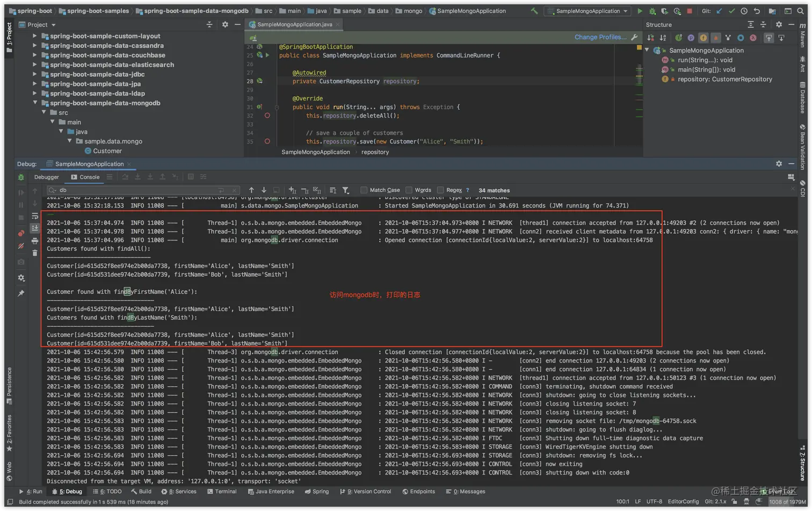Click the wrench icon next to Change Profiles

(634, 37)
